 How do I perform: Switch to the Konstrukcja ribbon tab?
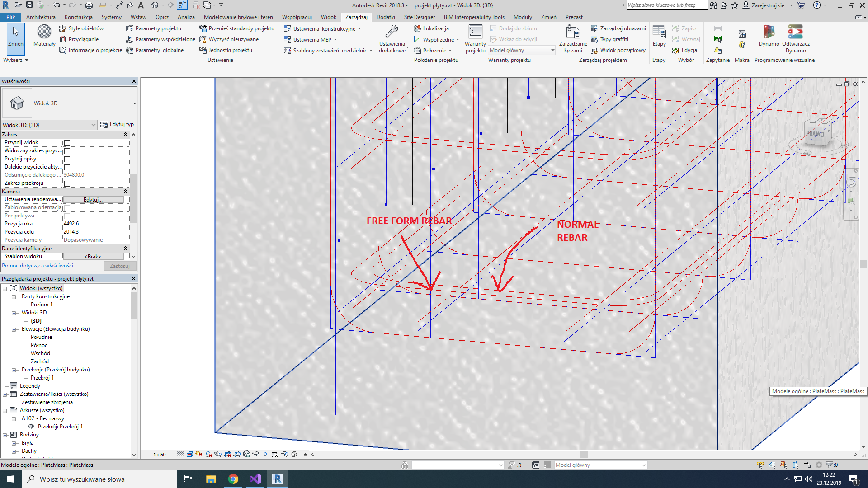pyautogui.click(x=79, y=17)
